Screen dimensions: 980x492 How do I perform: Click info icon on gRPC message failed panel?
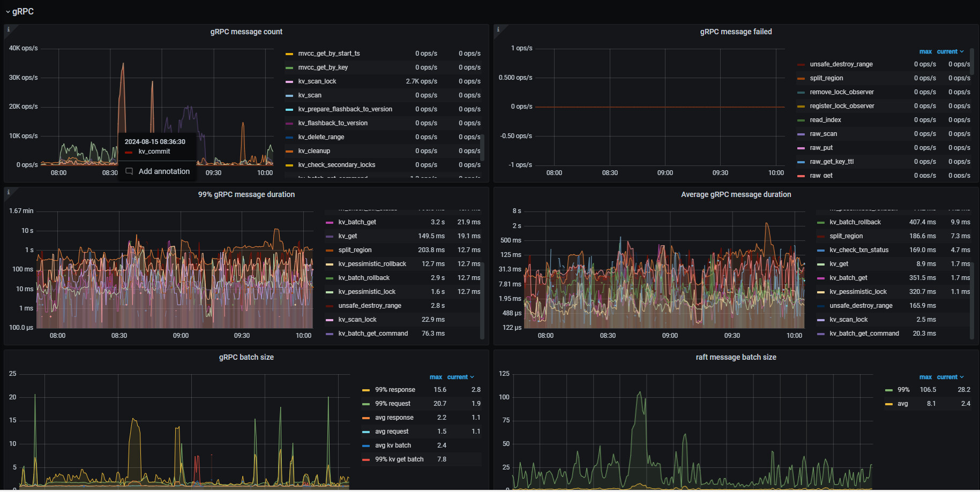pyautogui.click(x=498, y=30)
